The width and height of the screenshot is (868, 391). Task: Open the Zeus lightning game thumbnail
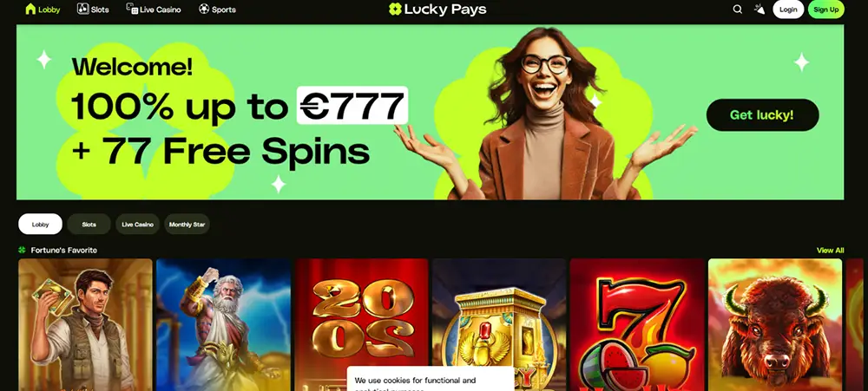click(x=223, y=324)
